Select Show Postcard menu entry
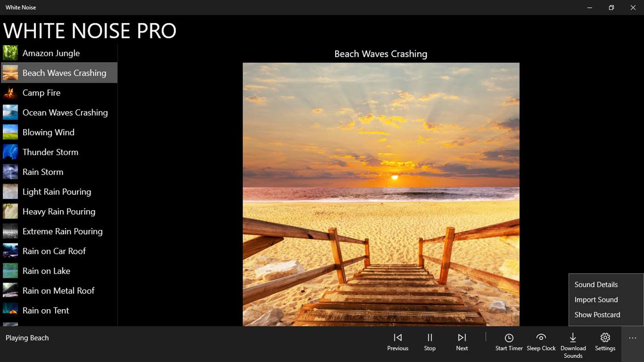Image resolution: width=644 pixels, height=362 pixels. (x=606, y=315)
